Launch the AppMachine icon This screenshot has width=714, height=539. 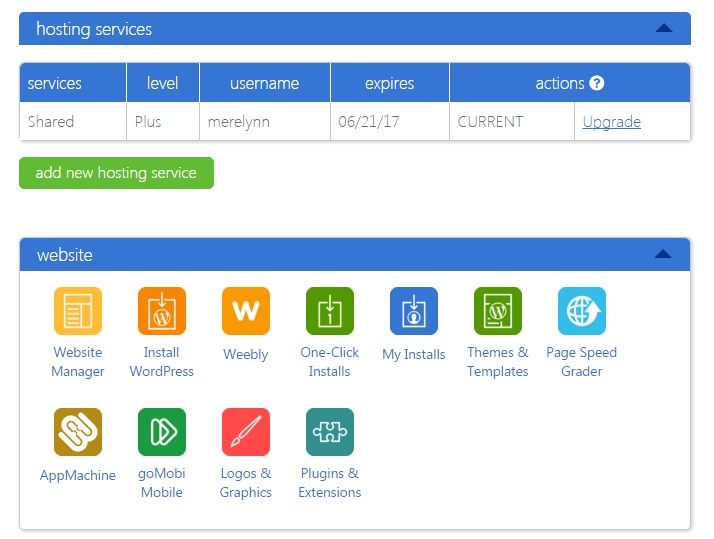(77, 432)
